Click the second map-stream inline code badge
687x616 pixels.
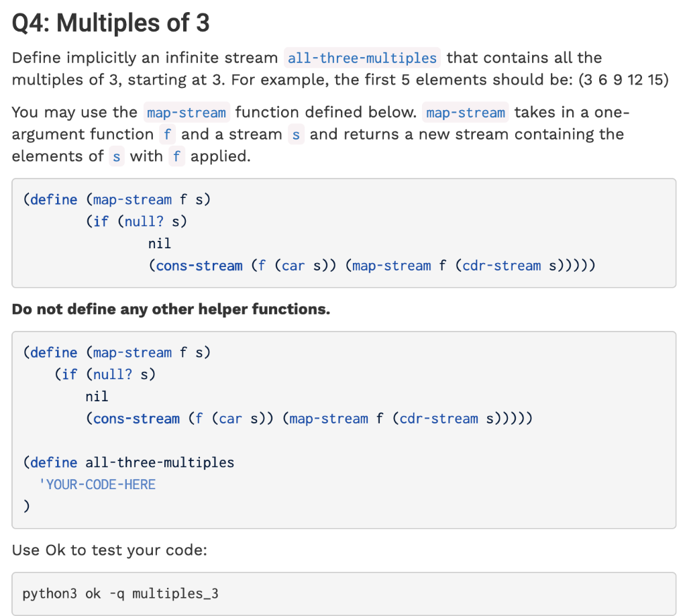(x=466, y=112)
